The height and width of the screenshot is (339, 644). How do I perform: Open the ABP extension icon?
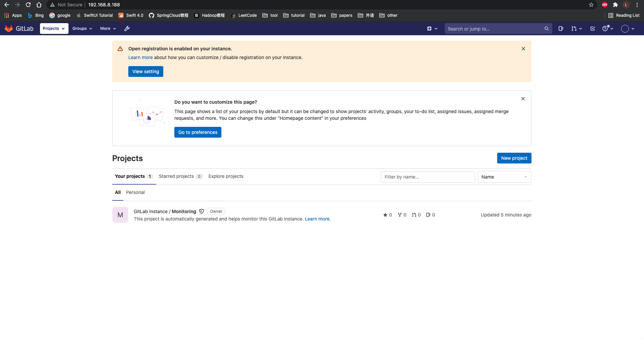click(605, 5)
